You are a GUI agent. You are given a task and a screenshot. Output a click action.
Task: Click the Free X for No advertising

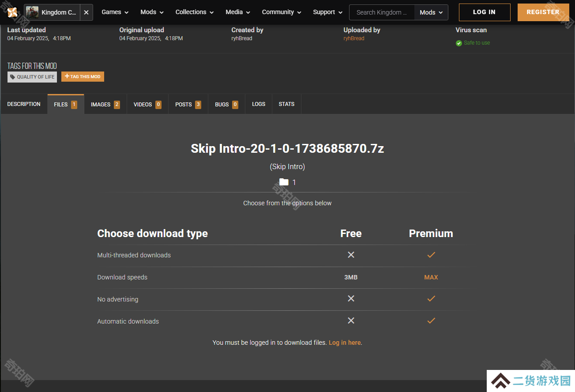click(x=351, y=299)
